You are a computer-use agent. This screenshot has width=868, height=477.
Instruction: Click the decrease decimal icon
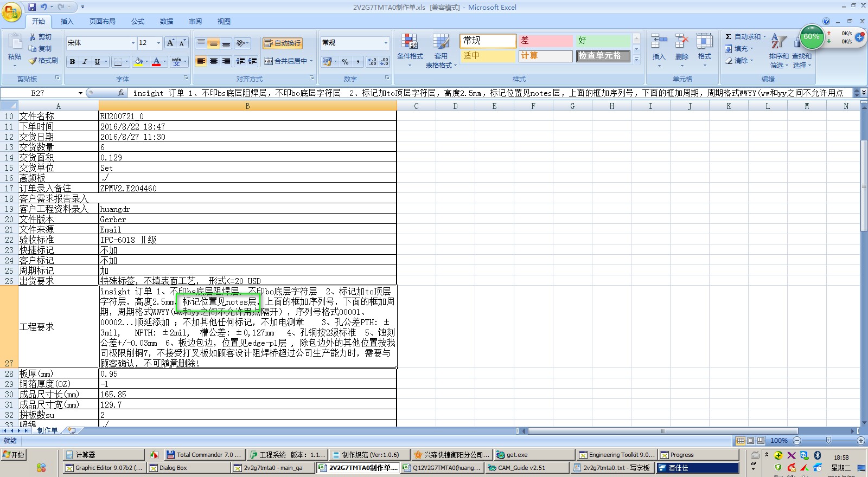coord(385,62)
